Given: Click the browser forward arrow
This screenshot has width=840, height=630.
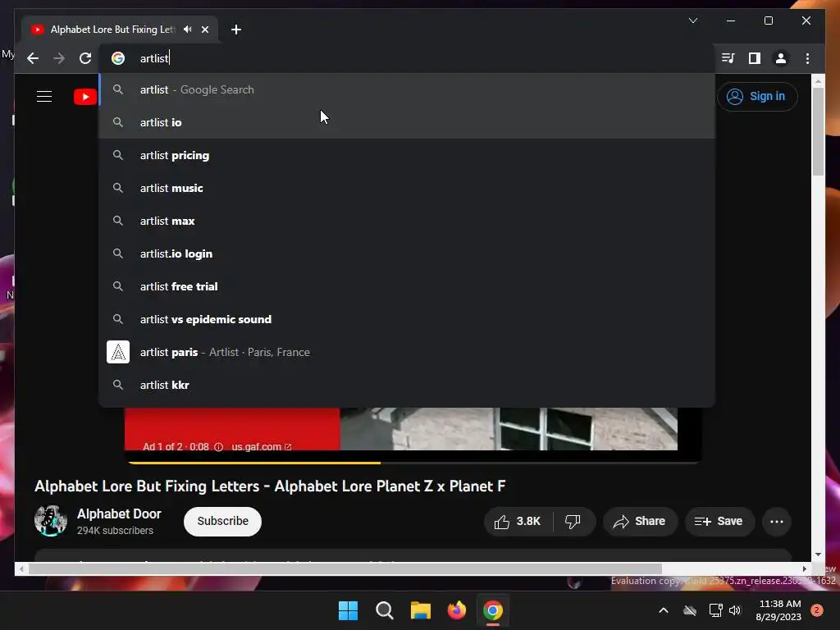Looking at the screenshot, I should (x=59, y=58).
